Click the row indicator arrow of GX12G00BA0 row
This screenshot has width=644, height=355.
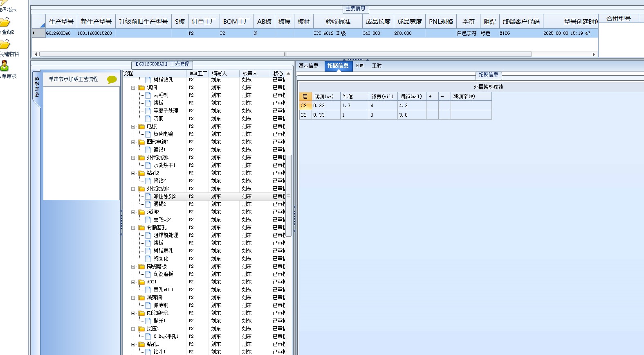34,33
